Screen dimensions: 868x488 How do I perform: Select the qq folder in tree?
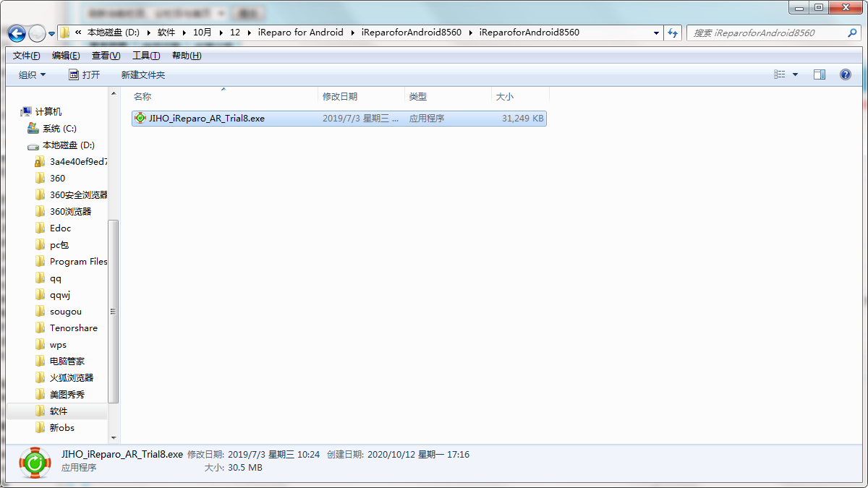pyautogui.click(x=56, y=278)
